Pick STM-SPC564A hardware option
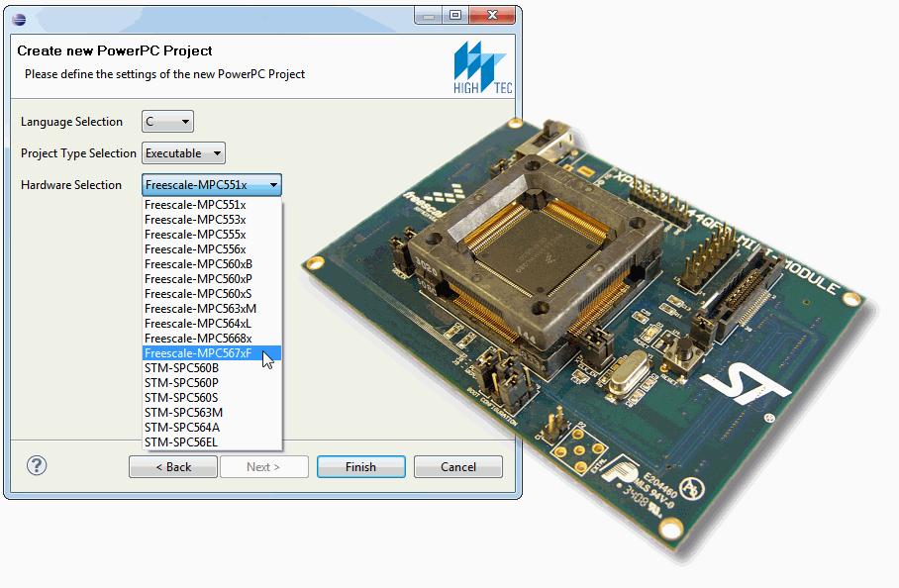This screenshot has width=899, height=588. pyautogui.click(x=212, y=428)
